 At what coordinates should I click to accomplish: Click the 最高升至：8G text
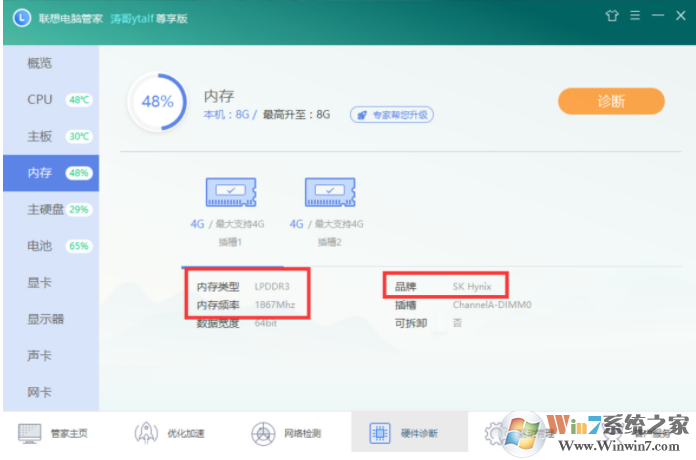(x=297, y=115)
